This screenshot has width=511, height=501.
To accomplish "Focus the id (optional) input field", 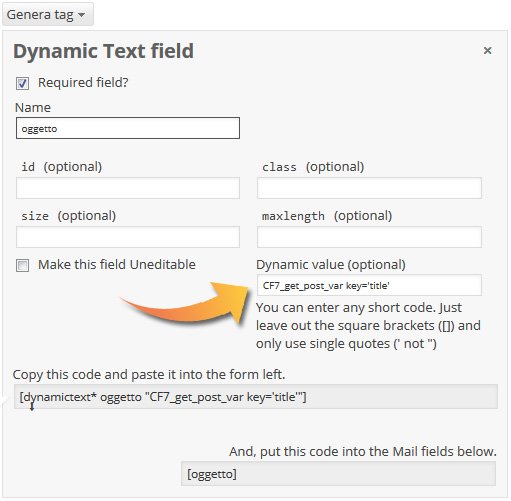I will pos(128,188).
